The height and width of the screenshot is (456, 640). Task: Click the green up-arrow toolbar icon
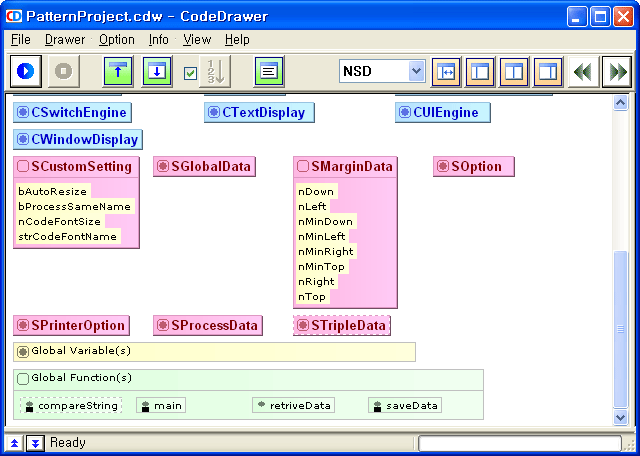tap(118, 71)
